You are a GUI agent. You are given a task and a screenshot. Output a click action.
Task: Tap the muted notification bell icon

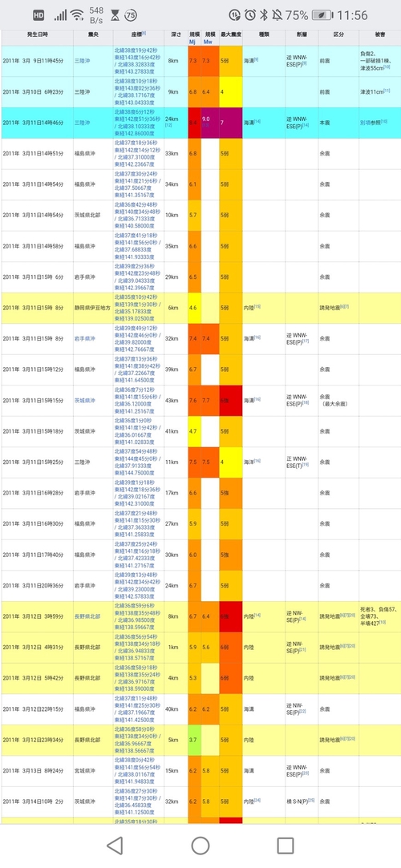click(x=277, y=15)
